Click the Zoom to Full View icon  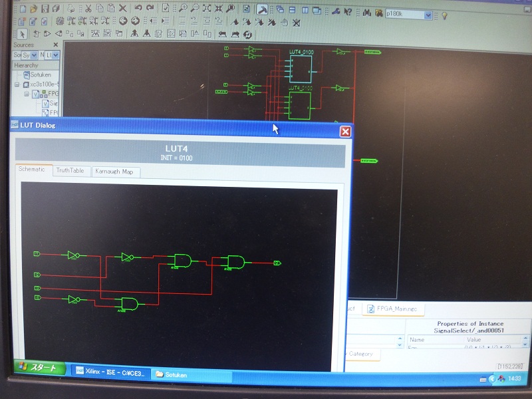[207, 9]
